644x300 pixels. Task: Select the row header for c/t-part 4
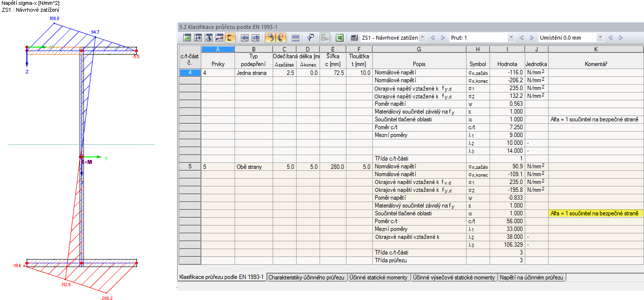pyautogui.click(x=190, y=72)
